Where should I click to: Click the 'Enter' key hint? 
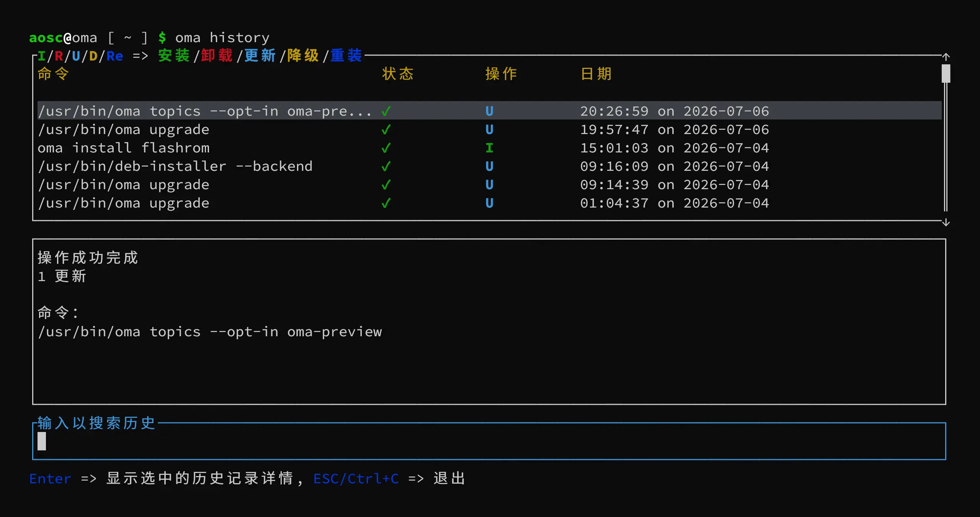(x=50, y=478)
